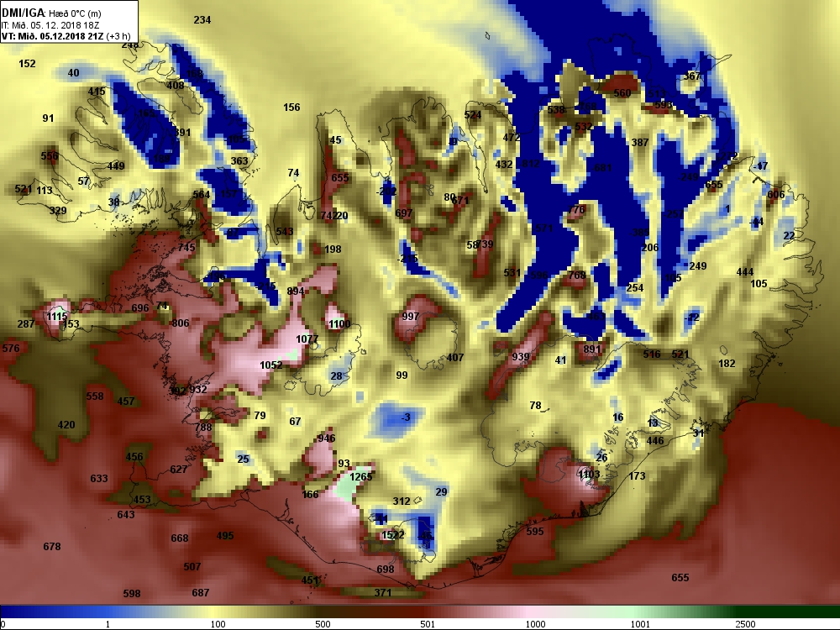Click map value 1103
The image size is (840, 630).
pos(589,474)
